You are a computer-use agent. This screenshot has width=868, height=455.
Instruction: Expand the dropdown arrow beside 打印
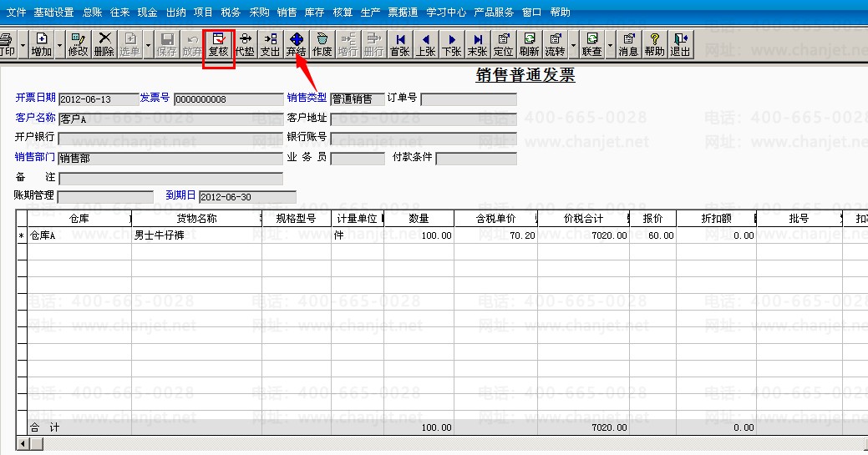tap(23, 44)
